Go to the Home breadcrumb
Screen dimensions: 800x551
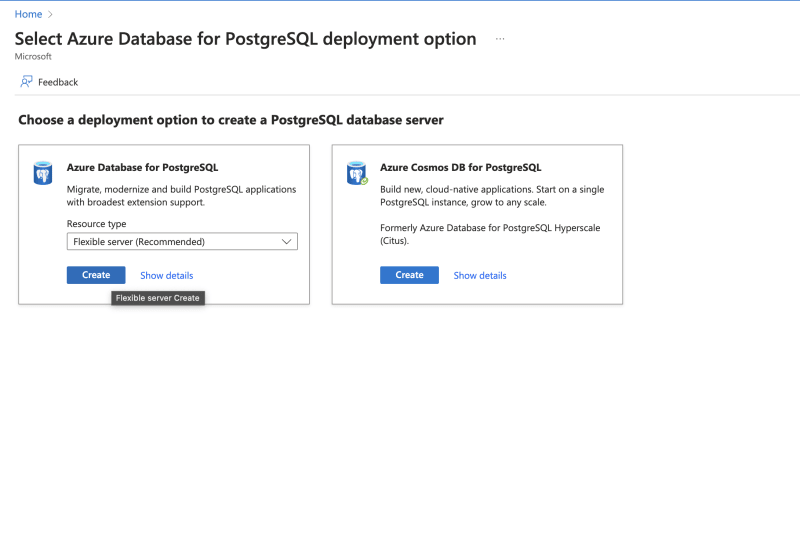(28, 14)
